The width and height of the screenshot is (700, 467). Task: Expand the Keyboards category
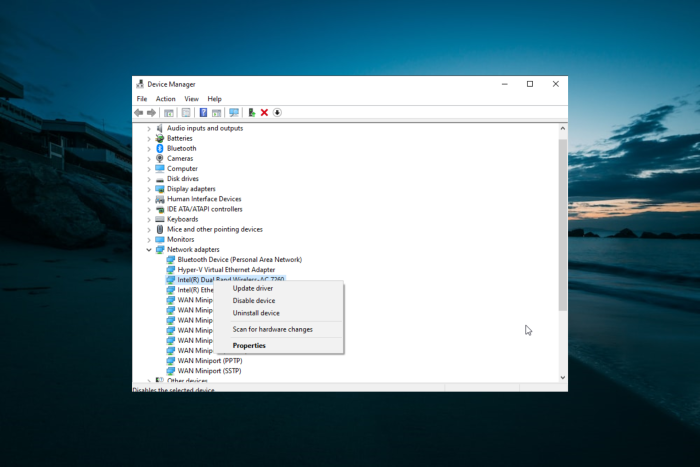point(149,220)
